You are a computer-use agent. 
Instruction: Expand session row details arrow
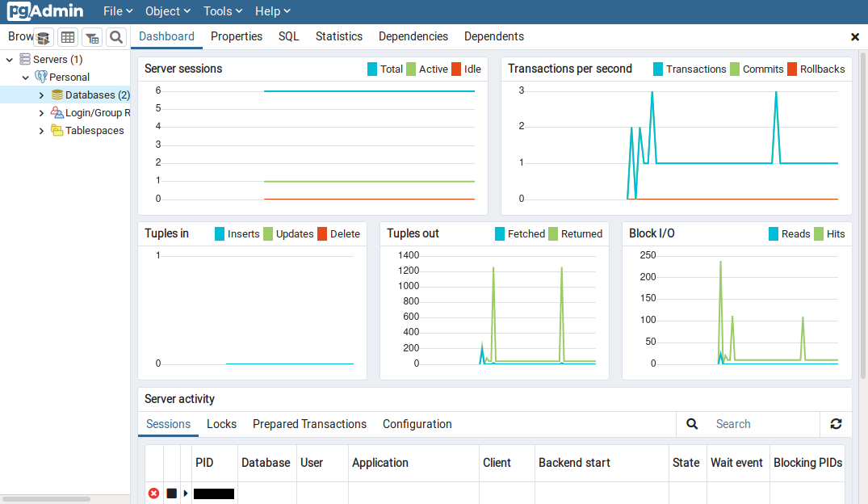(186, 493)
